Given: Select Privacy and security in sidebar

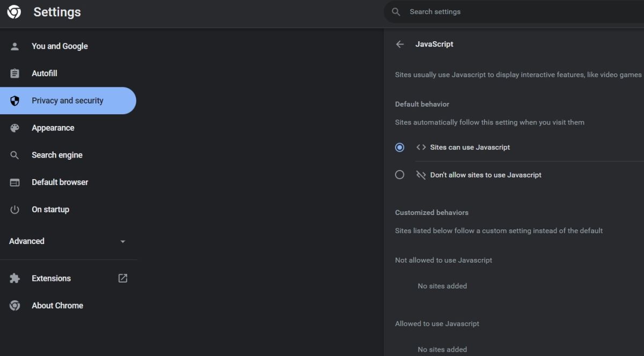Looking at the screenshot, I should click(68, 101).
